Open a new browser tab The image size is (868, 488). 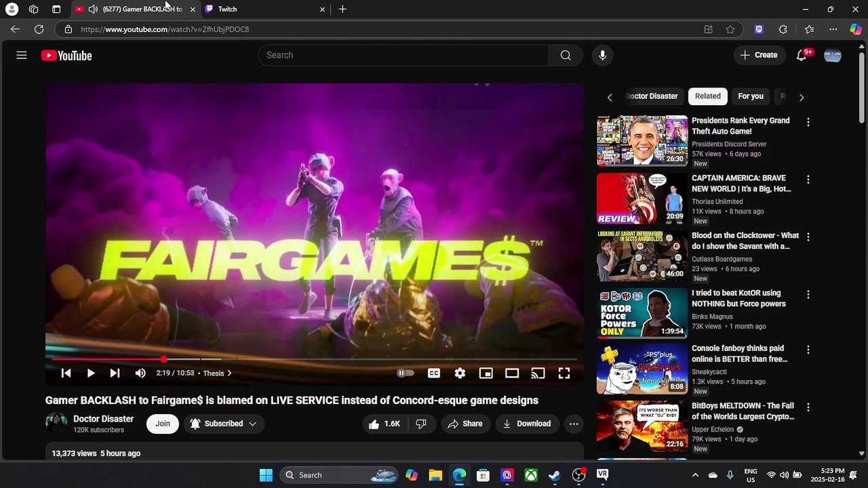342,9
